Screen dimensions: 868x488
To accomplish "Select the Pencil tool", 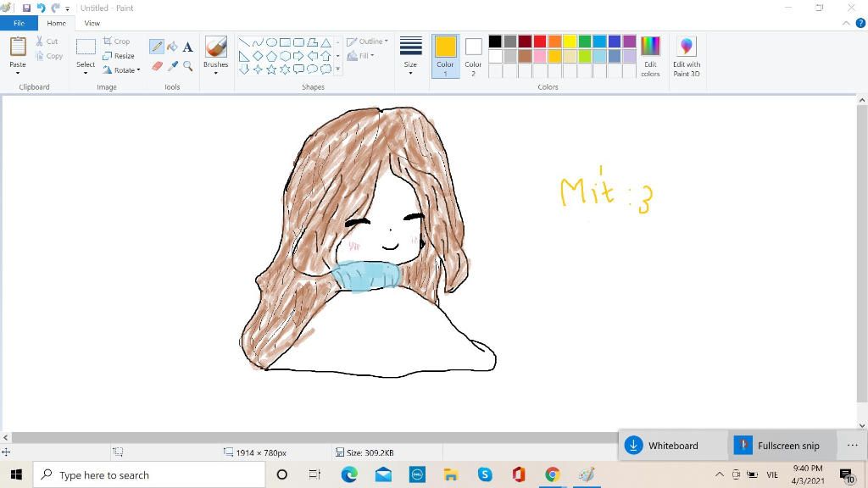I will [157, 47].
